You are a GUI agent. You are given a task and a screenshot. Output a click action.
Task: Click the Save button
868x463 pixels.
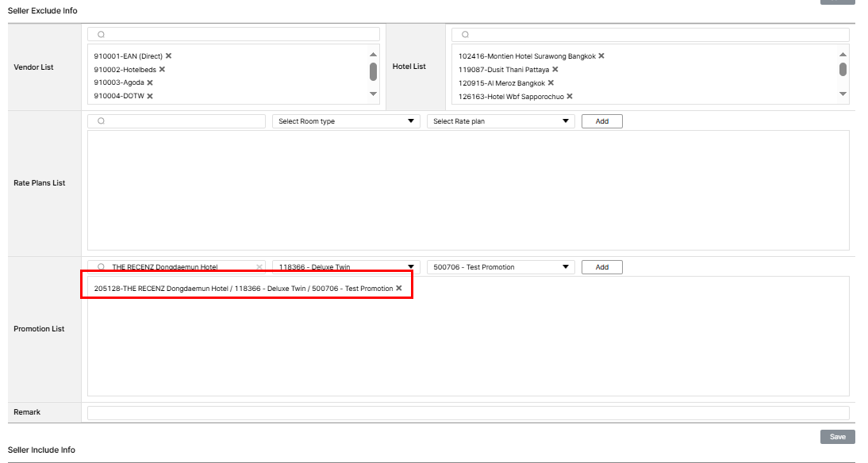pos(838,437)
